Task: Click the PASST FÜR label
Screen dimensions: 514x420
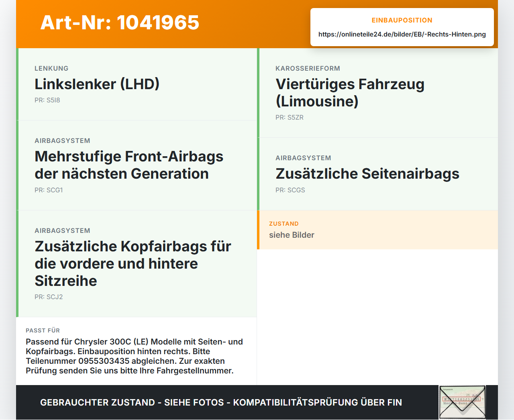Action: 43,330
